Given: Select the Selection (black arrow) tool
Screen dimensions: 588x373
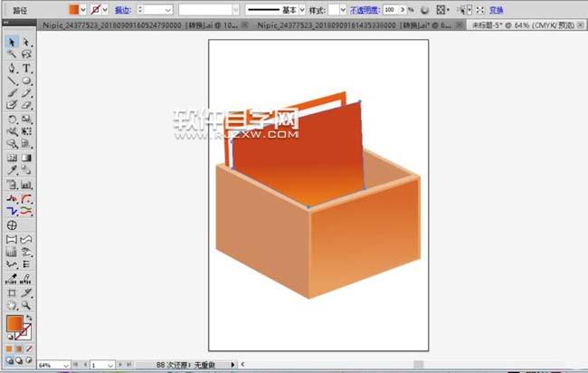Looking at the screenshot, I should (x=12, y=42).
